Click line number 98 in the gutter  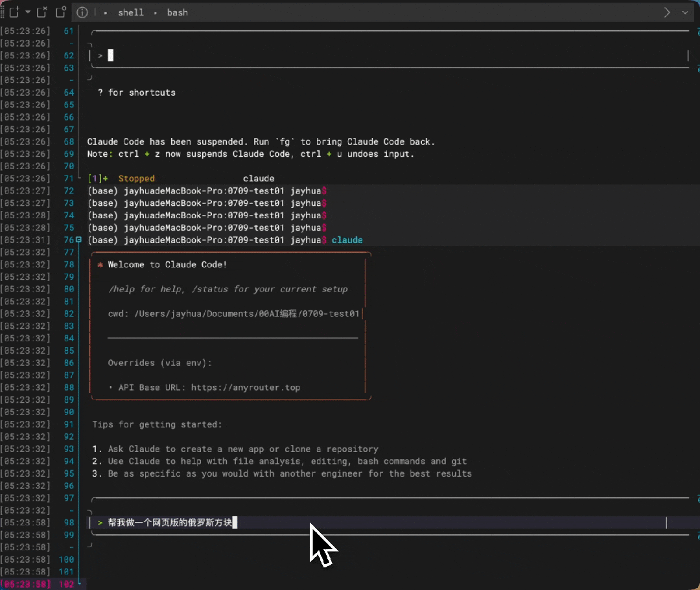(69, 523)
